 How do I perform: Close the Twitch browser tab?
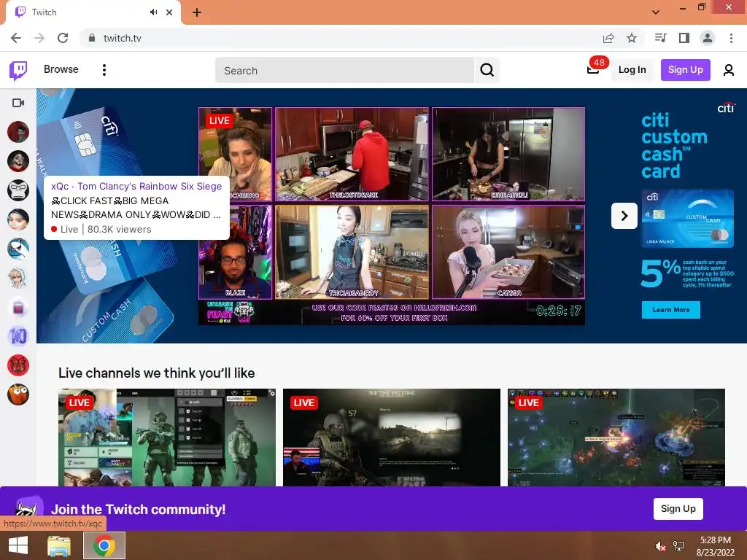pyautogui.click(x=169, y=12)
